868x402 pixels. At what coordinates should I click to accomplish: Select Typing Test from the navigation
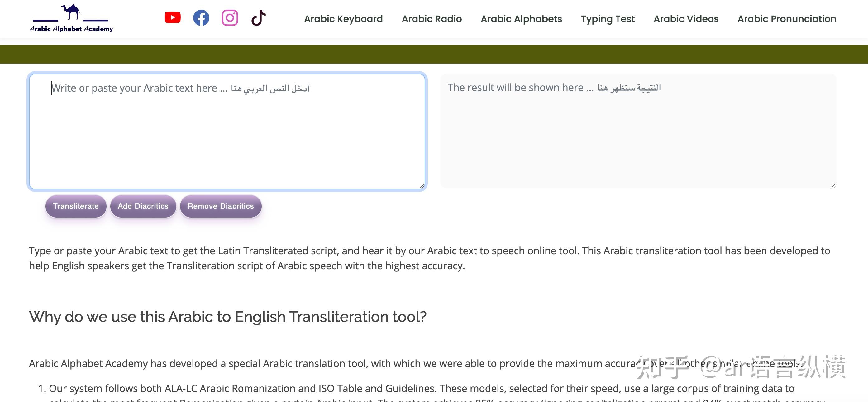[x=608, y=19]
